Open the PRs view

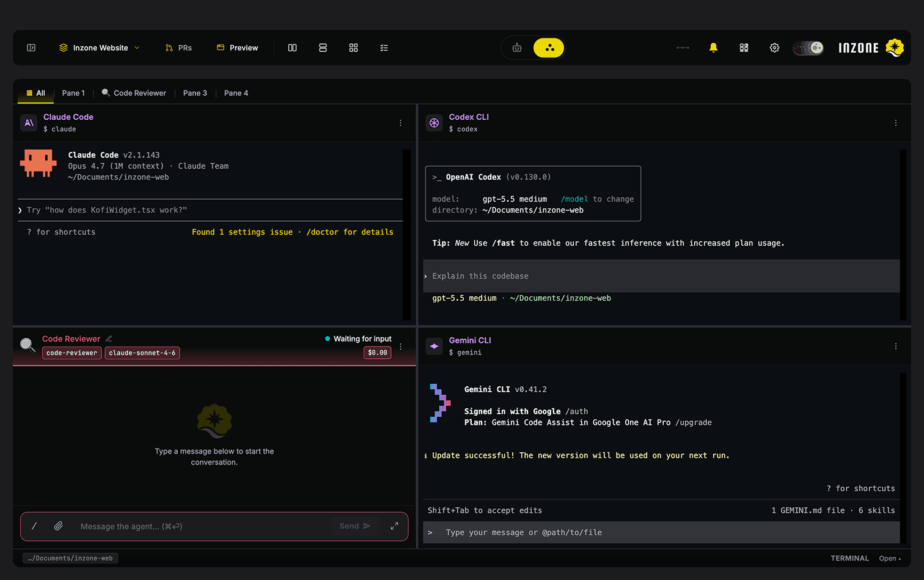(x=178, y=48)
